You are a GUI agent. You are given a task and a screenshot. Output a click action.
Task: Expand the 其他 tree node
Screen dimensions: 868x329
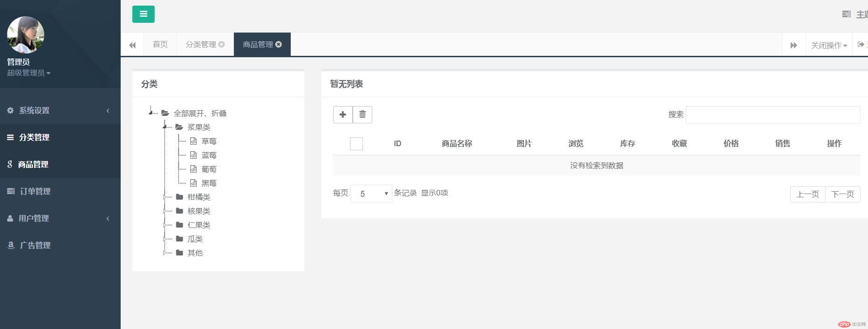pyautogui.click(x=164, y=253)
